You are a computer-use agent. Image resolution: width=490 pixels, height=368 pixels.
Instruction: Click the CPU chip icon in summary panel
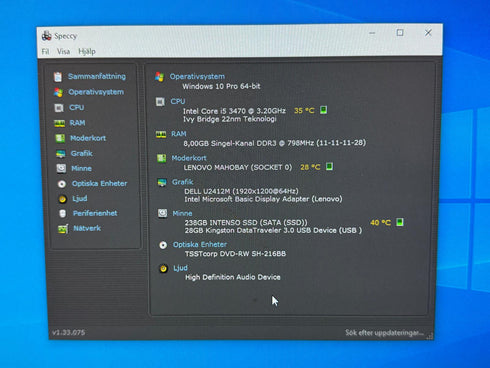pos(160,102)
